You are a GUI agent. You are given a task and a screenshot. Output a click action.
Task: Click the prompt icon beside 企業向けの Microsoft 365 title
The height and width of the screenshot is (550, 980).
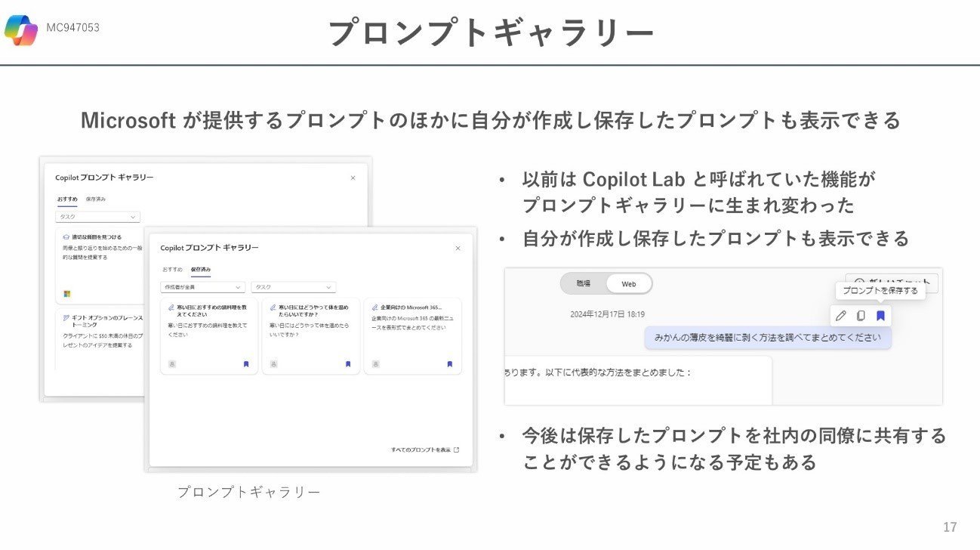coord(374,308)
